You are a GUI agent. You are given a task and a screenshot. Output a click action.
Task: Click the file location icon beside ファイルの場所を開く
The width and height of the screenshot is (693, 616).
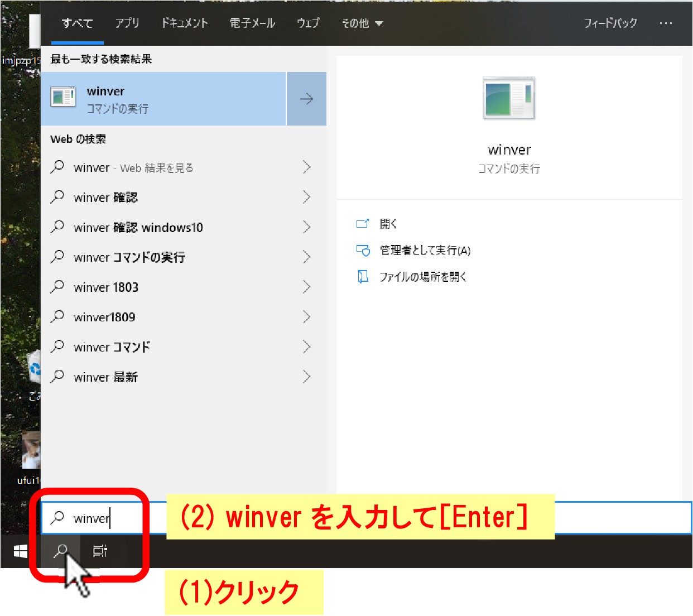click(x=363, y=277)
